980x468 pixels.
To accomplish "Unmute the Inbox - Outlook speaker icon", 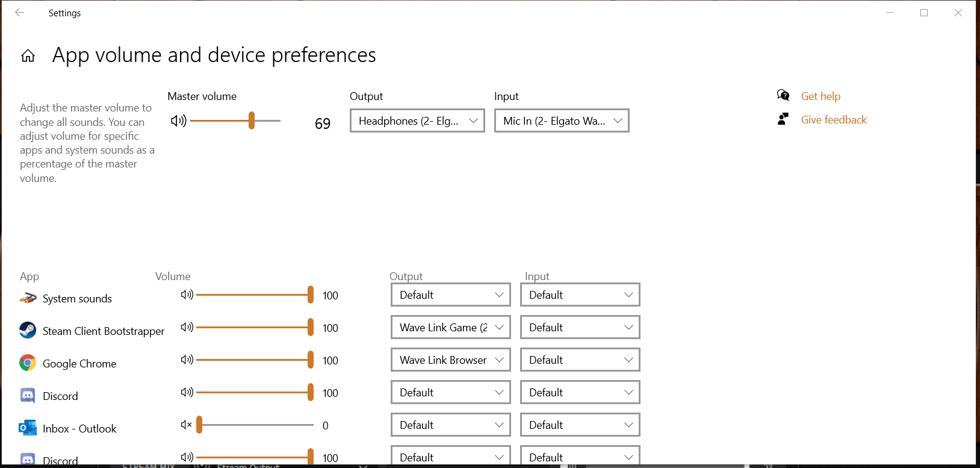I will pos(187,425).
